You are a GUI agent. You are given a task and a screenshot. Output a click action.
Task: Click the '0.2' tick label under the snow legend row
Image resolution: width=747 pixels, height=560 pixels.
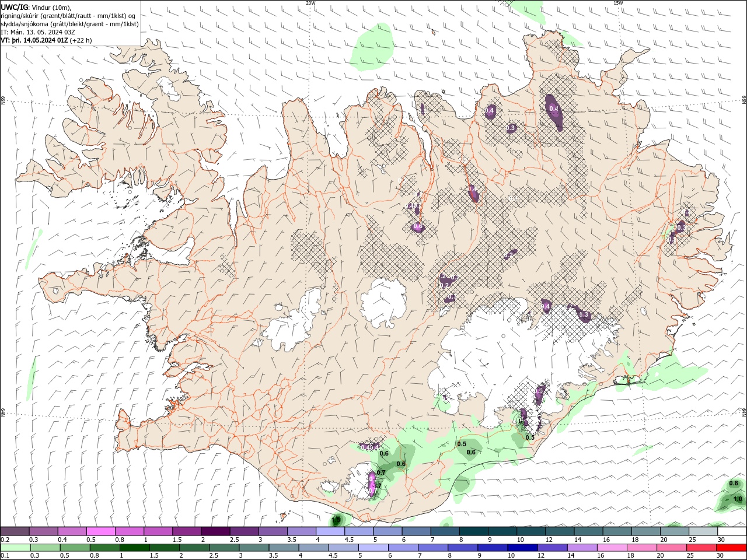coord(5,540)
